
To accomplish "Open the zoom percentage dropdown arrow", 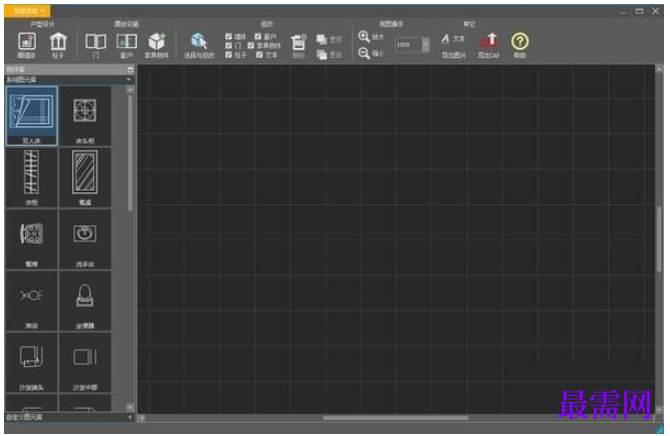I will (425, 44).
